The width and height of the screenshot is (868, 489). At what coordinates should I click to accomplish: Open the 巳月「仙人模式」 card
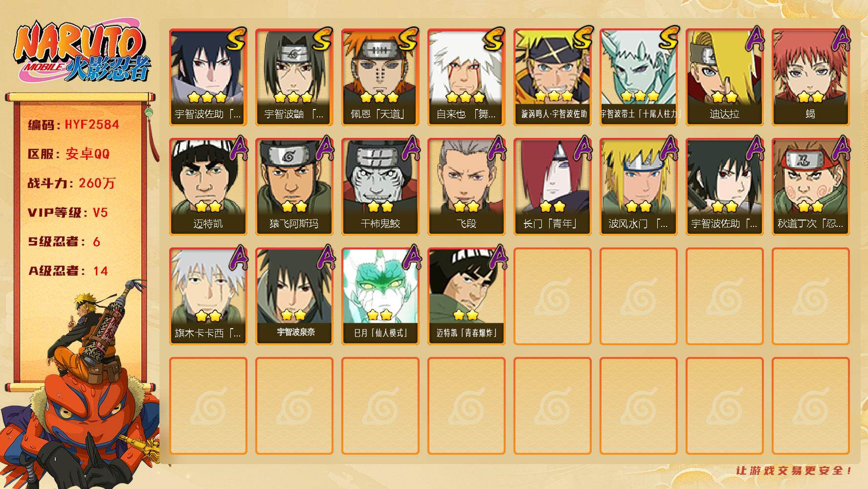(380, 296)
